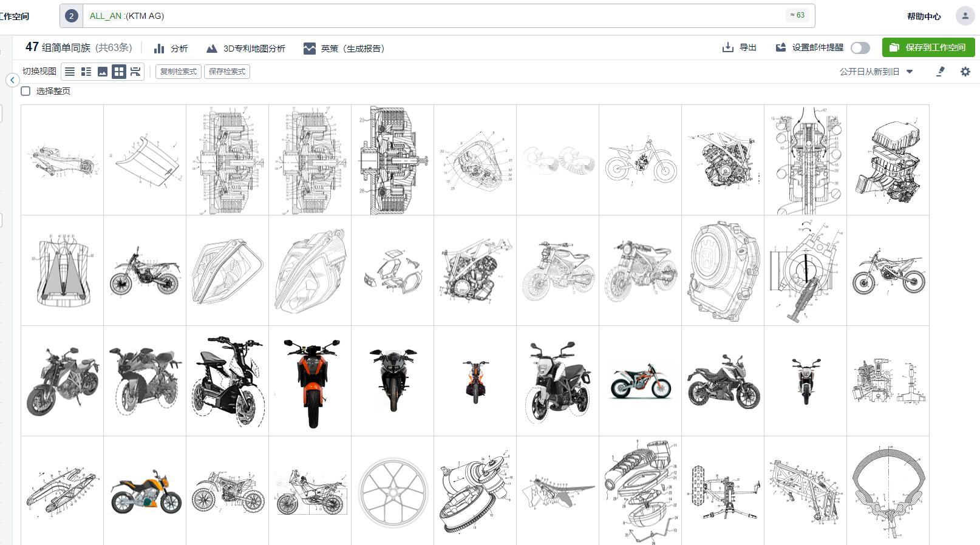Click the user profile avatar icon
980x545 pixels.
(x=965, y=16)
